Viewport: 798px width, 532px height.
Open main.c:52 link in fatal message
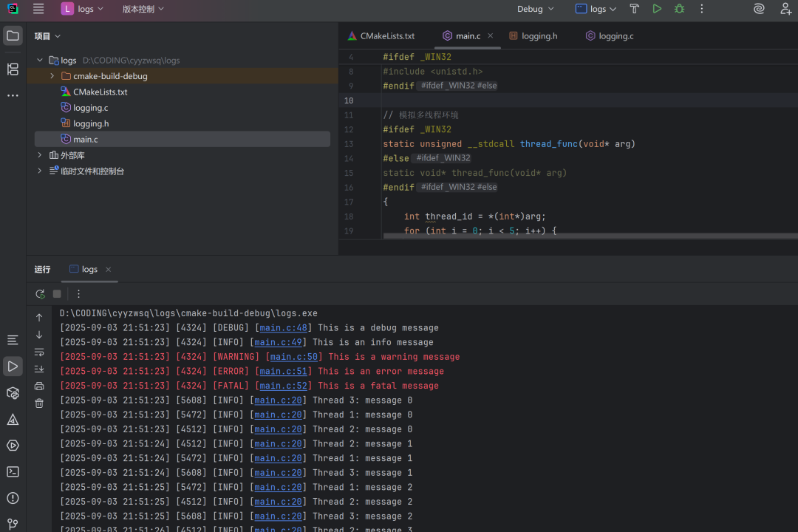pos(284,386)
